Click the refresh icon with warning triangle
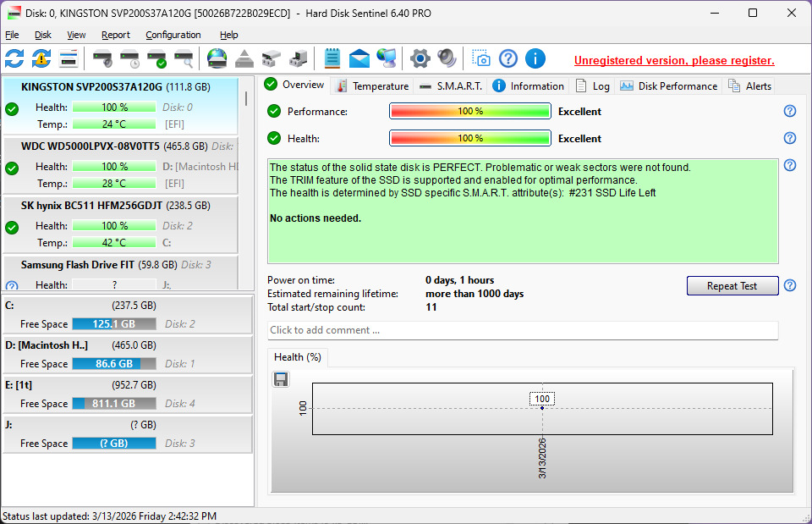812x524 pixels. tap(41, 58)
